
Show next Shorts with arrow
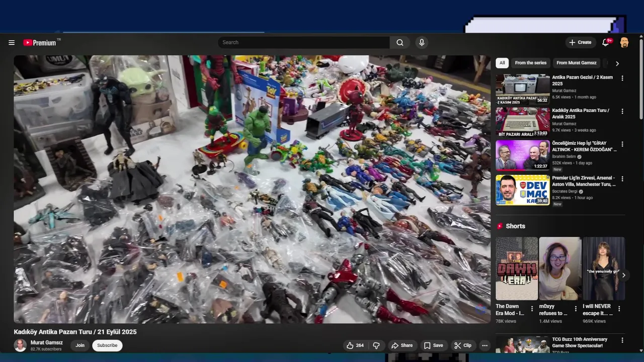624,275
